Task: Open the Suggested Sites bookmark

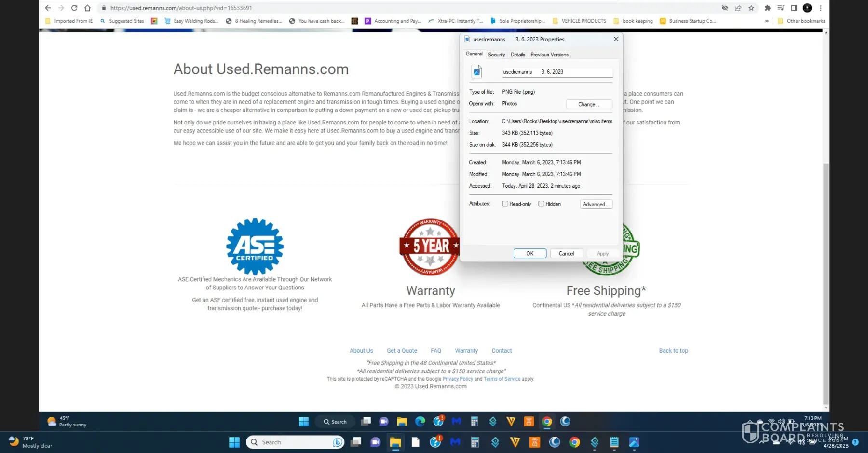Action: point(122,21)
